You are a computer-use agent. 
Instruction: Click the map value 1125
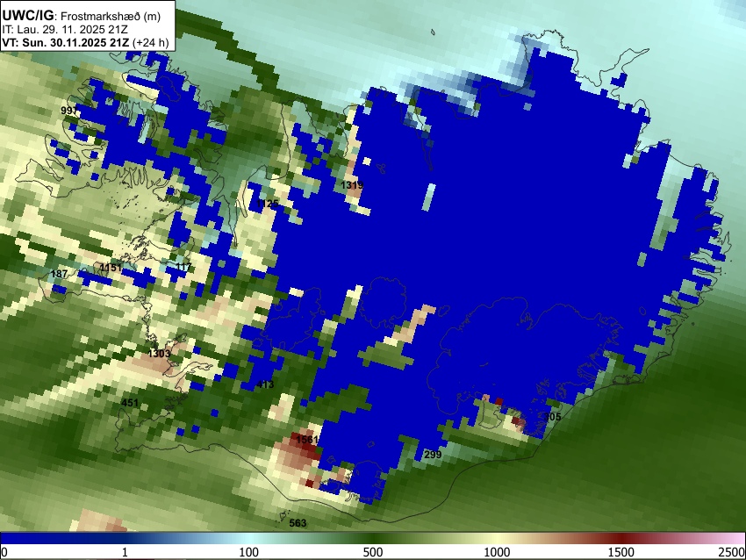[268, 204]
